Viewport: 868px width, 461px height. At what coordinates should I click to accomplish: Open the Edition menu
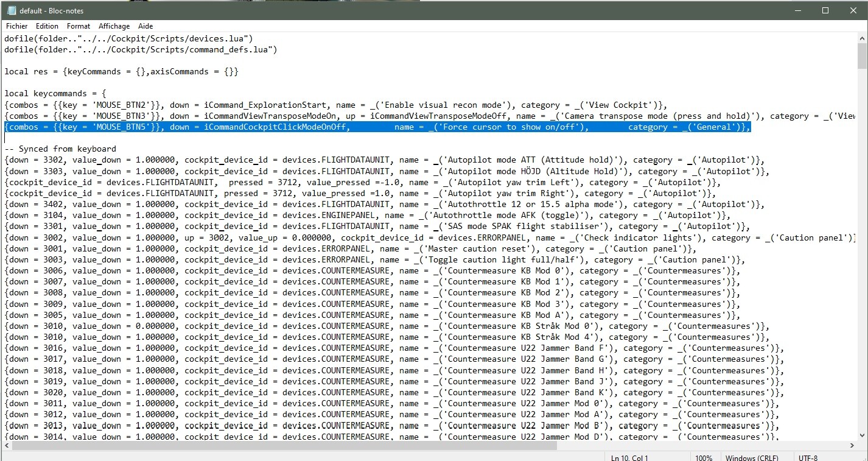point(47,26)
